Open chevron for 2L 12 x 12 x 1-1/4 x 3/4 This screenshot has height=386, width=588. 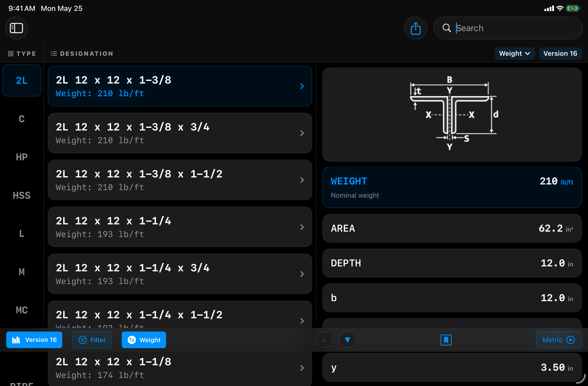tap(302, 274)
